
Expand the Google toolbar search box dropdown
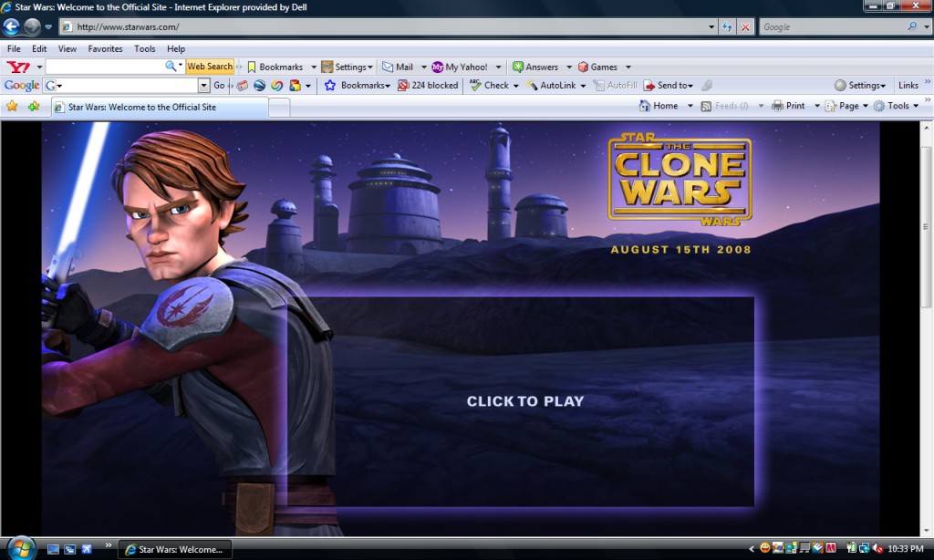(x=204, y=86)
